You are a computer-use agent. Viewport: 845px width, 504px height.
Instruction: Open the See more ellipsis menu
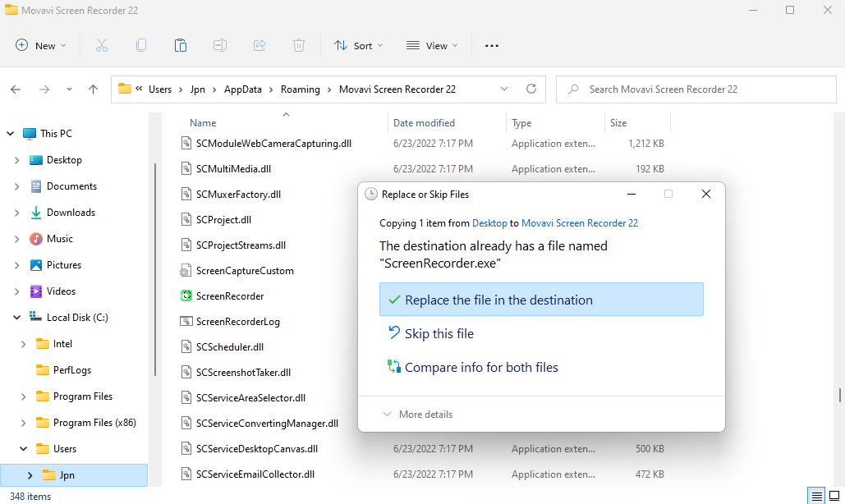tap(491, 46)
